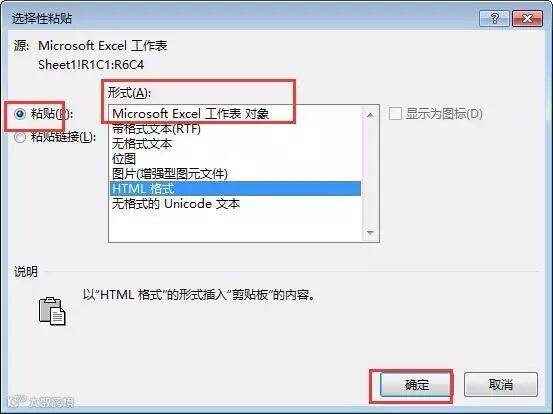Click the question mark help button
Image resolution: width=553 pixels, height=414 pixels.
pos(494,18)
